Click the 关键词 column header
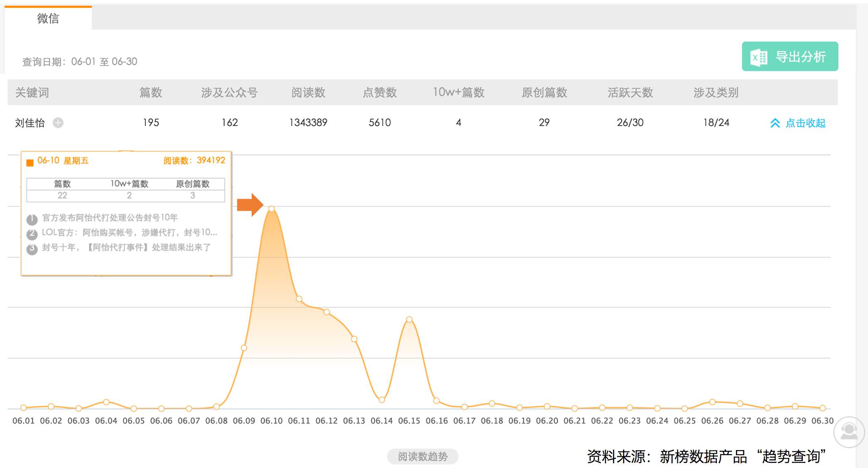 [x=32, y=92]
